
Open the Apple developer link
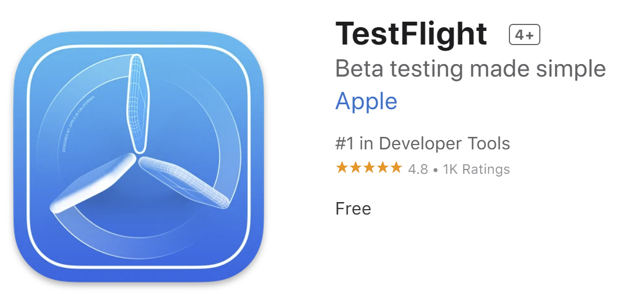point(366,101)
